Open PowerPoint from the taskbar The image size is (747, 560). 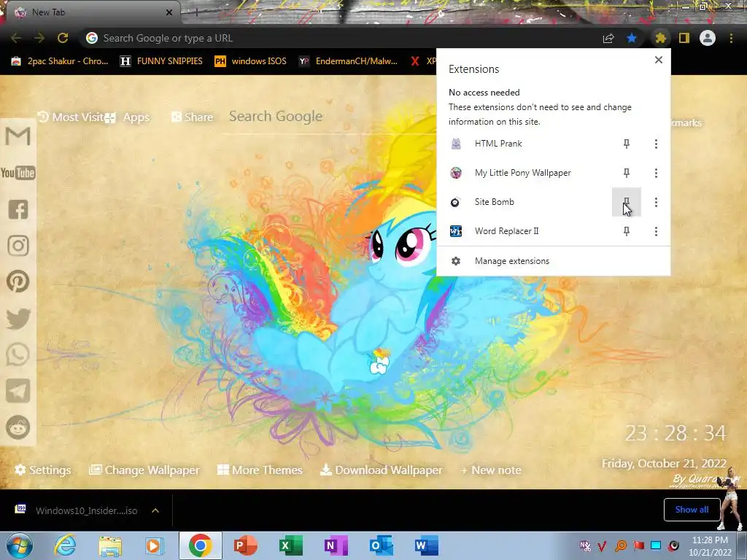246,545
